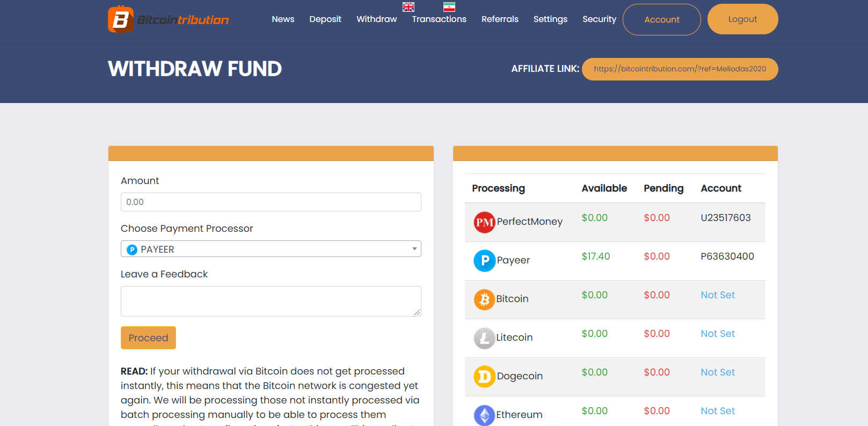Click the Choose Payment Processor label
The image size is (868, 426).
(x=187, y=229)
